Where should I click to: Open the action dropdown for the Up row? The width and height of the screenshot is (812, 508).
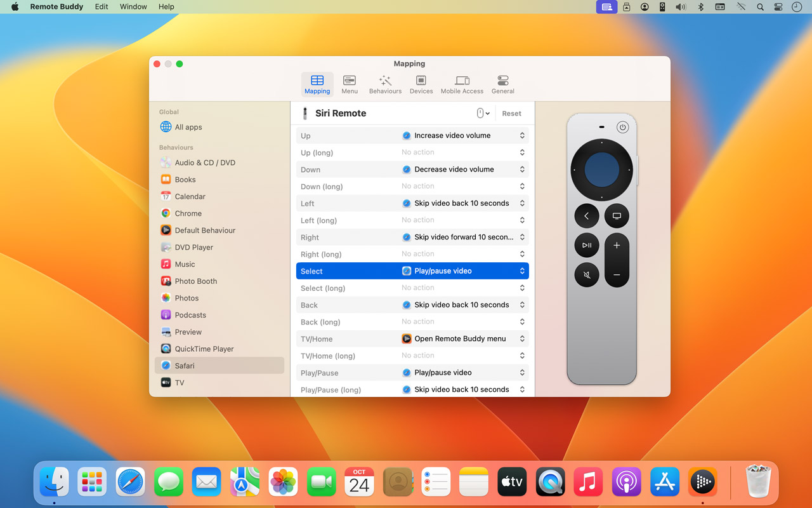coord(463,136)
